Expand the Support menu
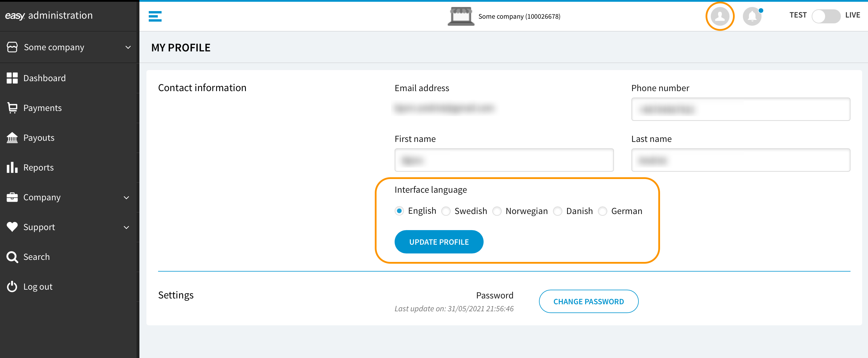The height and width of the screenshot is (358, 868). (39, 227)
